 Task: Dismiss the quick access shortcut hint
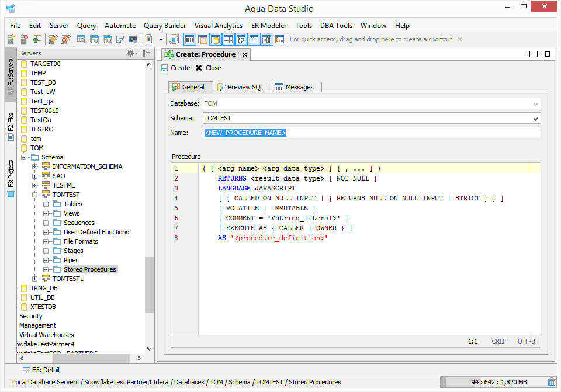click(459, 39)
